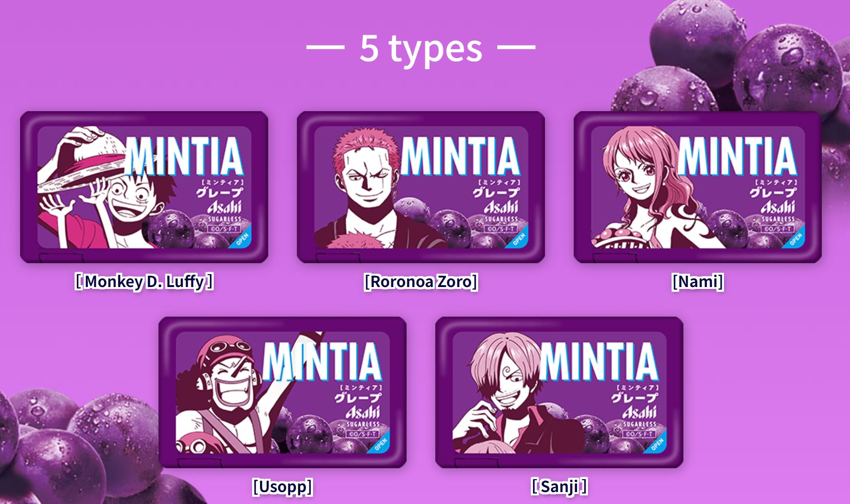
Task: Click the MINTIA logo on Nami case
Action: point(736,156)
